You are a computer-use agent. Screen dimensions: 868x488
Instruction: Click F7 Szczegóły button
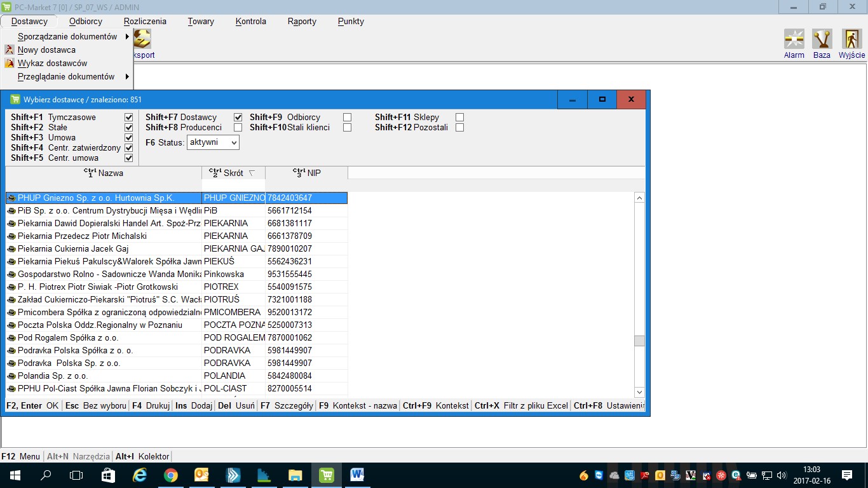coord(287,405)
